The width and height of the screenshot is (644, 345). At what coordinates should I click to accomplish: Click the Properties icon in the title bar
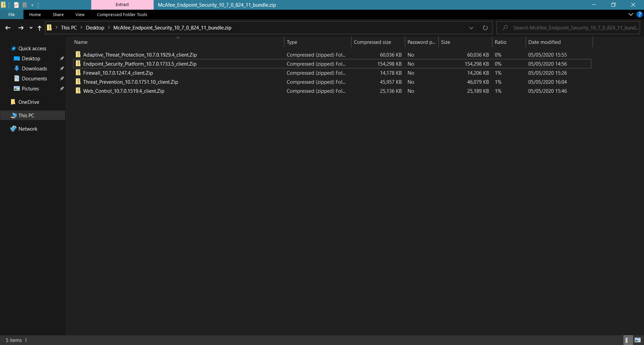click(16, 5)
